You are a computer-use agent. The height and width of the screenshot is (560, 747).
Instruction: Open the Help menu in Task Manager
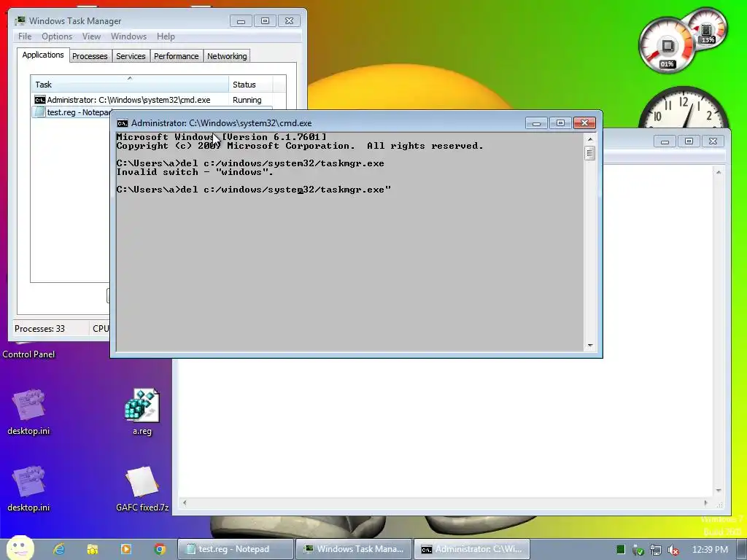[166, 36]
